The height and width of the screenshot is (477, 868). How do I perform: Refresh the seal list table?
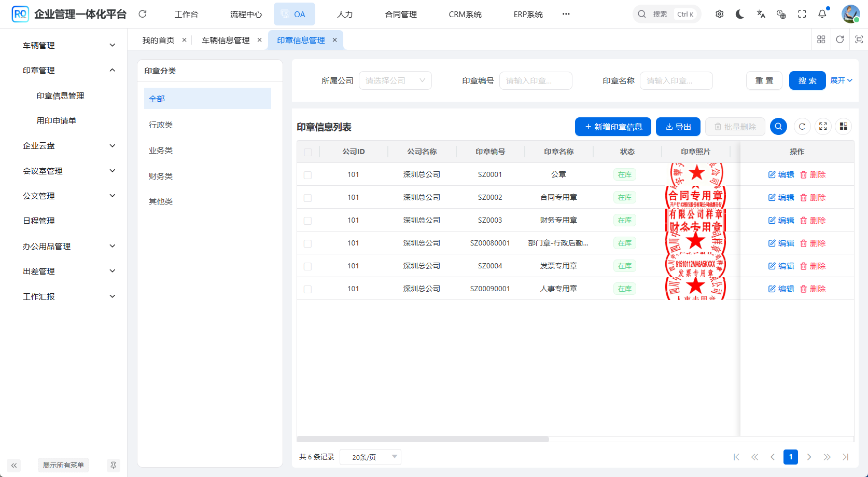tap(802, 127)
